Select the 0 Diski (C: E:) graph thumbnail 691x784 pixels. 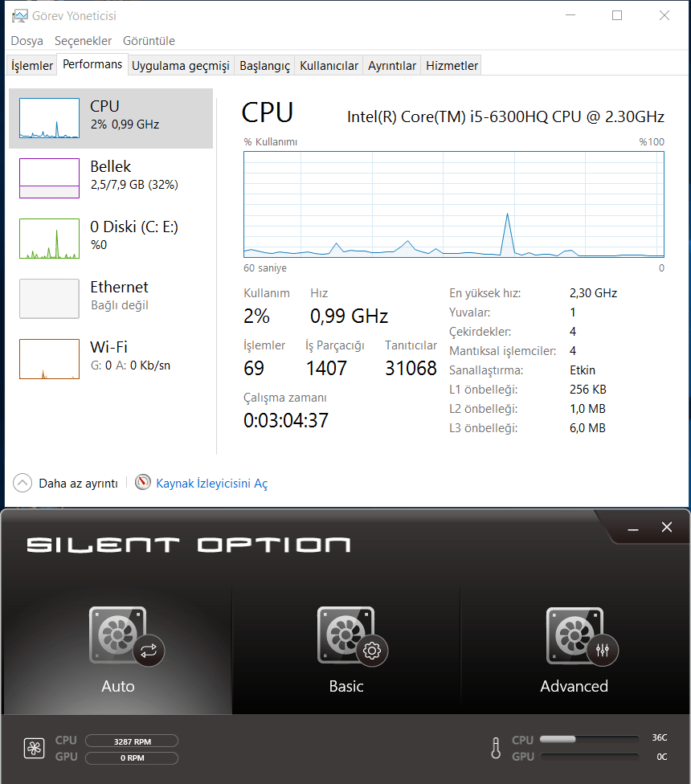49,239
